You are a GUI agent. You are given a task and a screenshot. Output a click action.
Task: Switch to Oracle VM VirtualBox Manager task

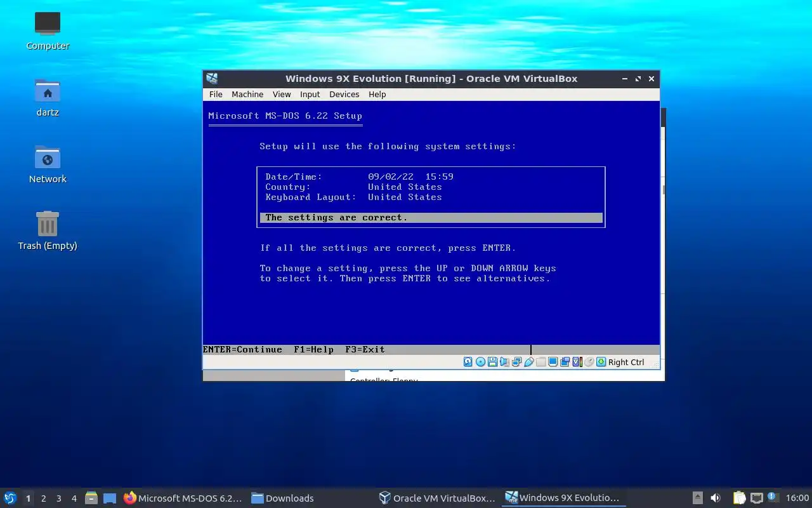436,498
